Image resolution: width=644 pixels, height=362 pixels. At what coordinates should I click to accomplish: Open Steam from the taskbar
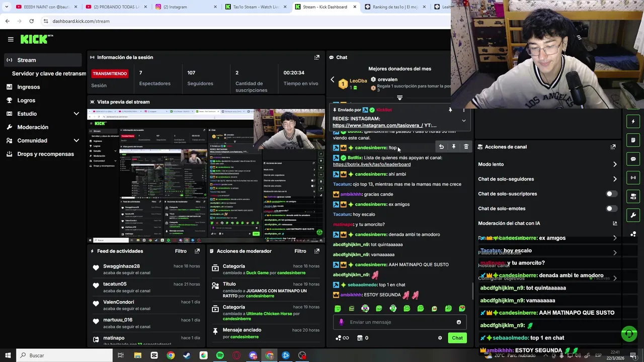[187, 355]
